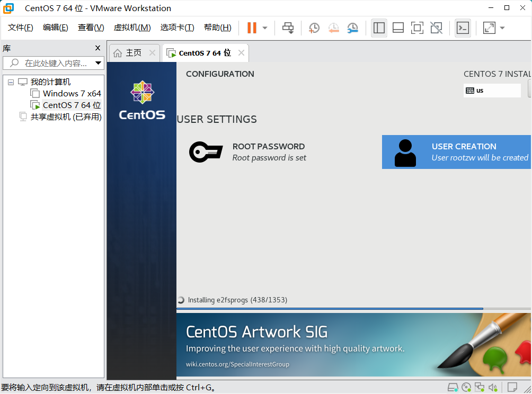The height and width of the screenshot is (394, 532).
Task: Toggle the thumbnail bar view
Action: point(398,28)
